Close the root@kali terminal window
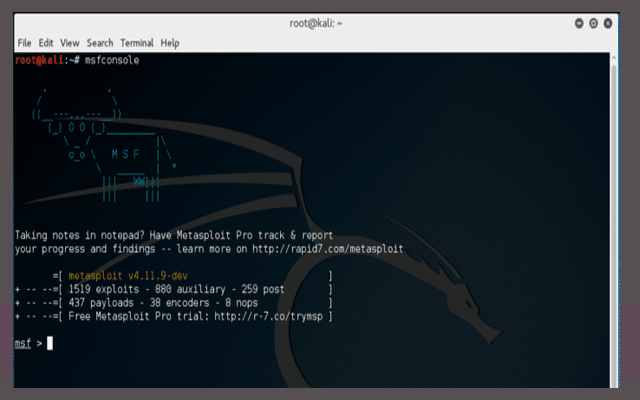The image size is (640, 400). coord(608,23)
